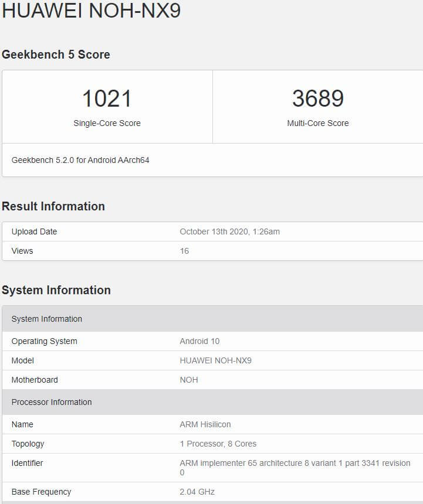423x504 pixels.
Task: Click the Topology label
Action: [x=28, y=444]
